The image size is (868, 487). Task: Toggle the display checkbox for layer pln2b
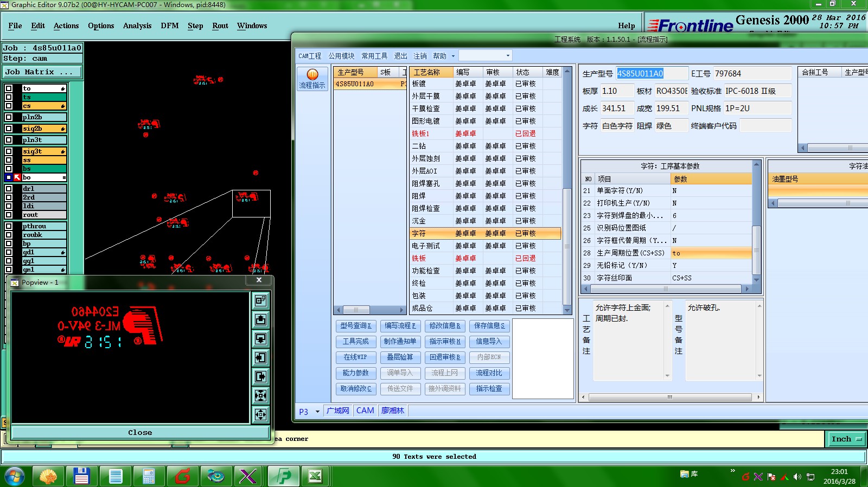click(9, 117)
